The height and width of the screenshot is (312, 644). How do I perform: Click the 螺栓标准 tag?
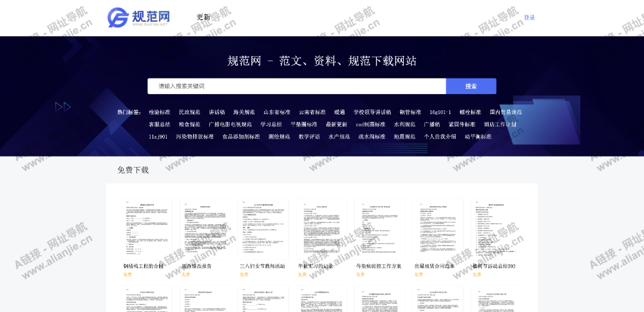click(470, 112)
